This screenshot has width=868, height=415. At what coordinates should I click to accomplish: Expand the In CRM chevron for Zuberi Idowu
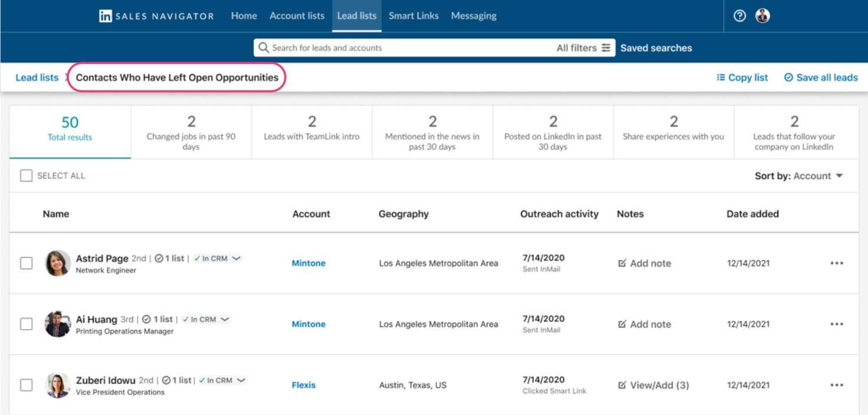pyautogui.click(x=241, y=380)
